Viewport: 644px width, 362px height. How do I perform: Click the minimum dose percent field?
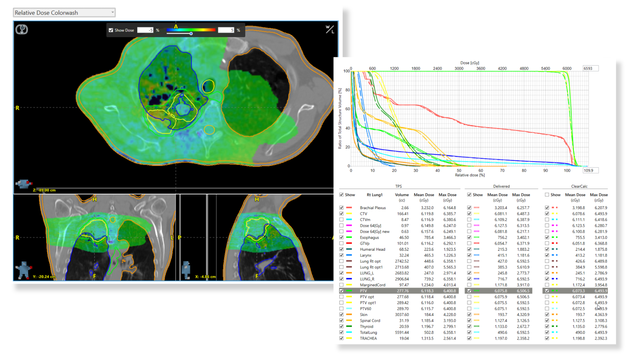pyautogui.click(x=145, y=30)
